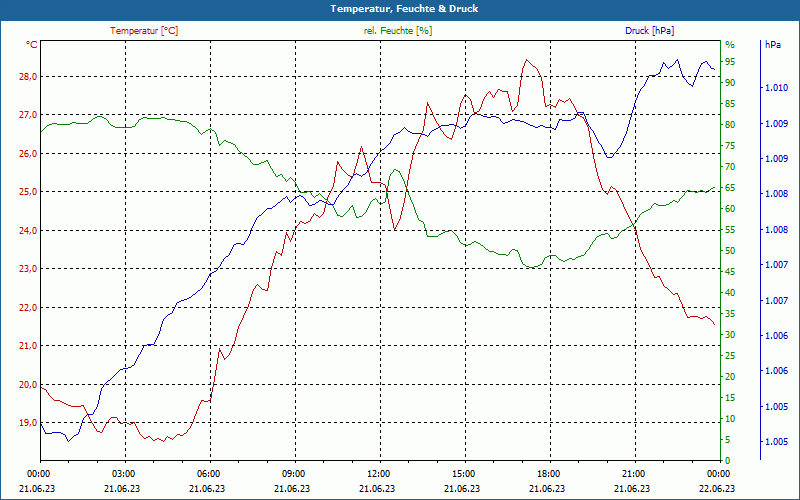Viewport: 800px width, 500px height.
Task: Click the '60' humidity axis value
Action: [x=730, y=209]
